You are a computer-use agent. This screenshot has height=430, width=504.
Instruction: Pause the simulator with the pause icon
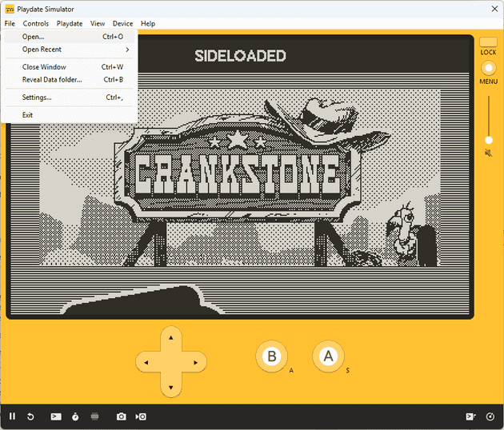12,416
